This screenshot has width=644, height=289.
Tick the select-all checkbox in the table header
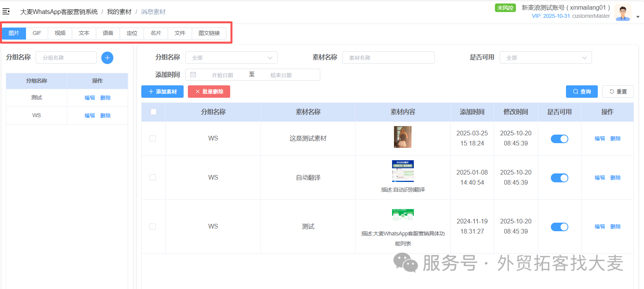(153, 112)
